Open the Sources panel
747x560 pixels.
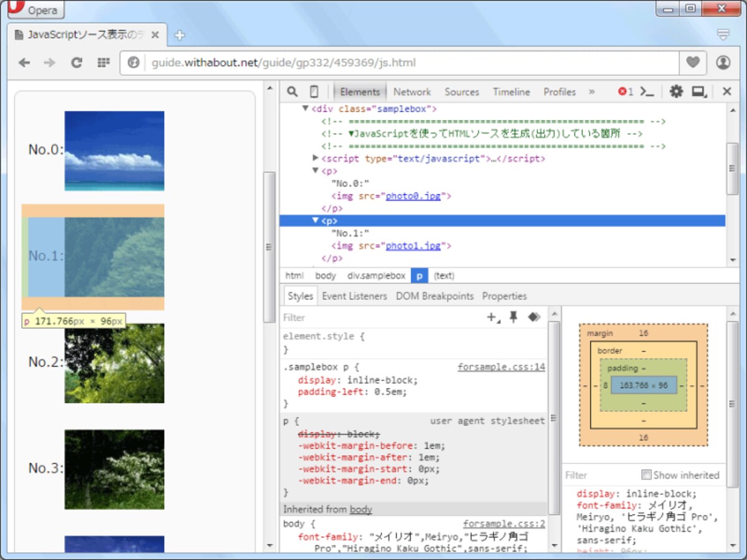tap(462, 91)
